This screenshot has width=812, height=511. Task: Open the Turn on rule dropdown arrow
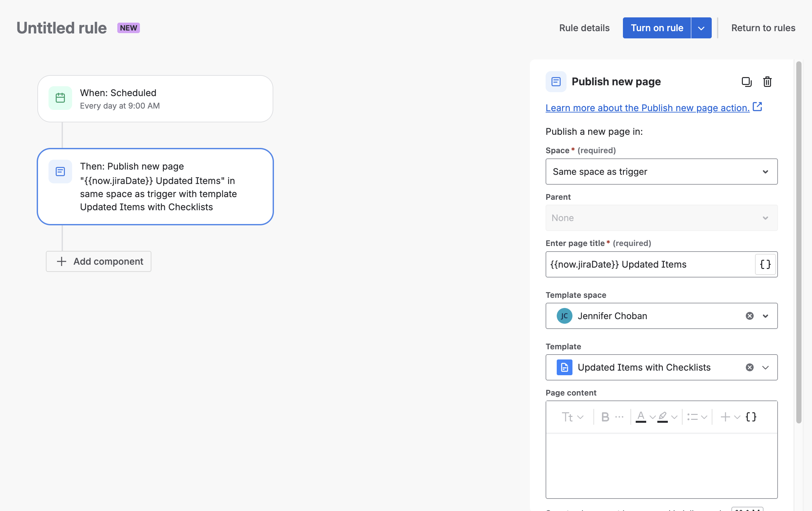[x=701, y=28]
